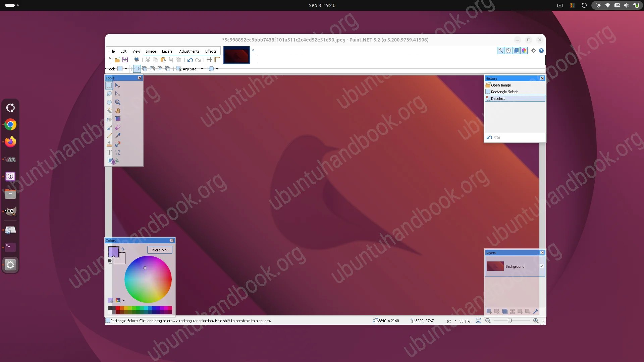Image resolution: width=644 pixels, height=362 pixels.
Task: Toggle the pixel grid button
Action: 209,60
